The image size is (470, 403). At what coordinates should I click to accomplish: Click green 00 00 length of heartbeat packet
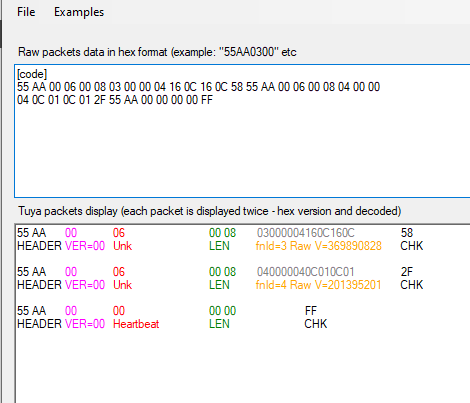point(222,311)
